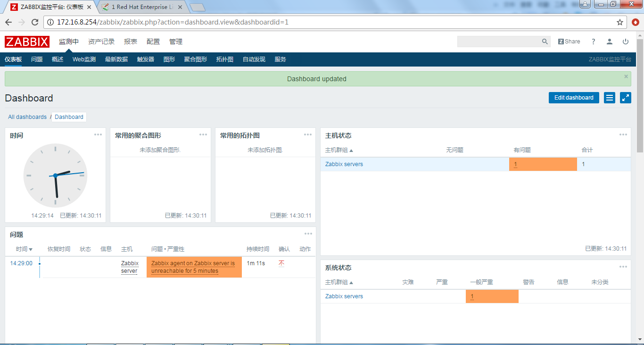
Task: Sort problems by 时间 column
Action: tap(24, 249)
